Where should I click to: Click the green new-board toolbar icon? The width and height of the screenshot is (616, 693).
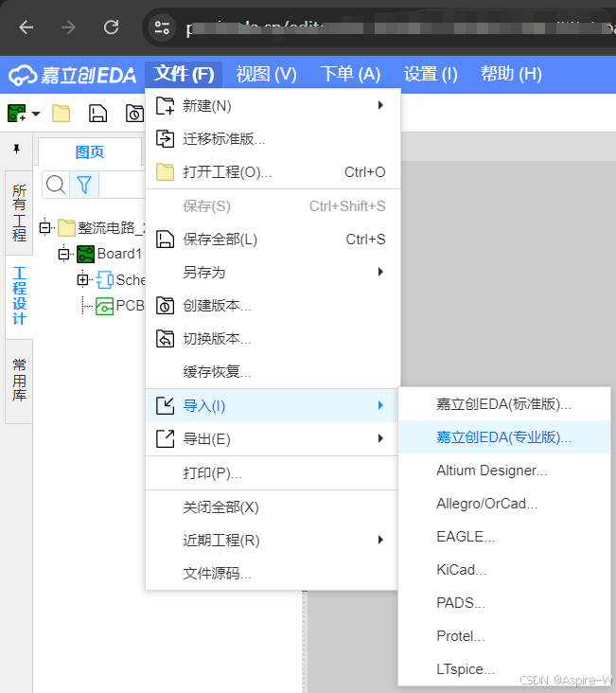click(17, 114)
